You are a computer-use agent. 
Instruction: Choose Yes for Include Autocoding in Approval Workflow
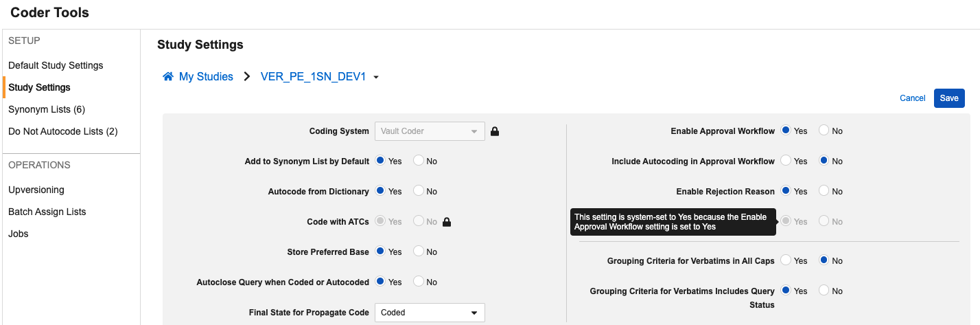pyautogui.click(x=786, y=161)
